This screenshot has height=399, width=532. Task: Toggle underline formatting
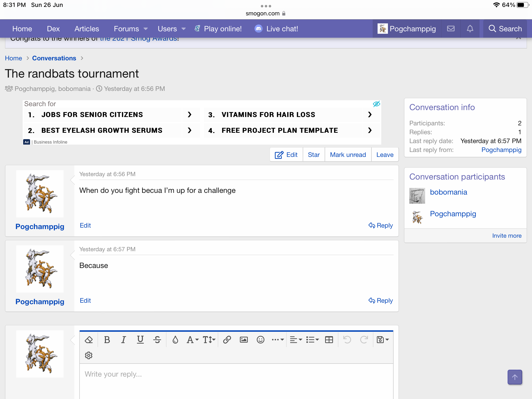tap(140, 340)
